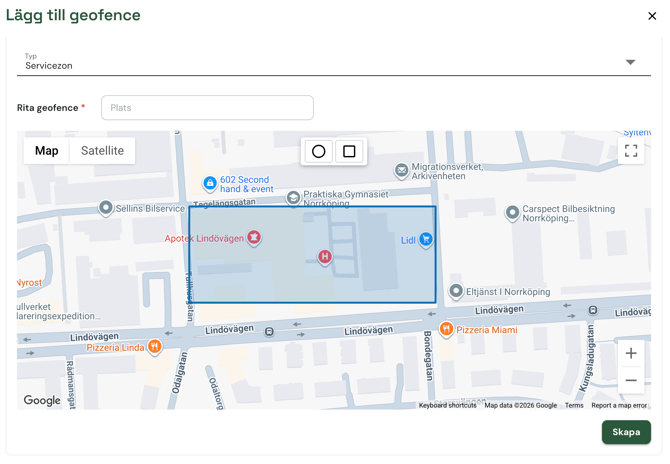Click the Apotek Lindövägen pharmacy marker
The image size is (670, 464).
click(254, 237)
